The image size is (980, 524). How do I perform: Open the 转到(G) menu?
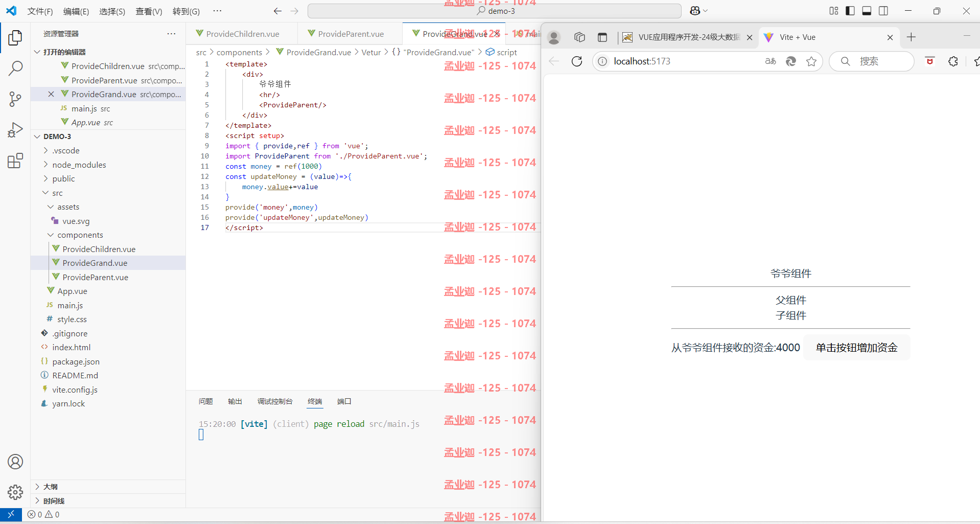point(186,11)
